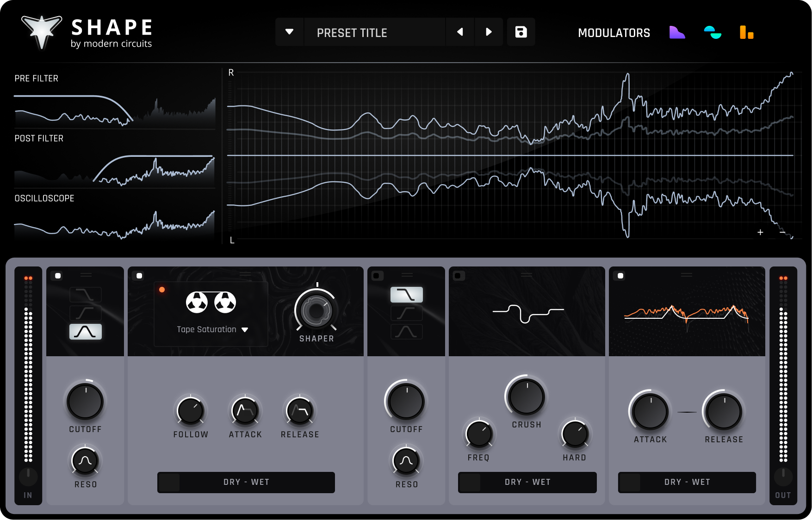Click the IN level meter
Viewport: 812px width, 520px height.
(x=28, y=369)
